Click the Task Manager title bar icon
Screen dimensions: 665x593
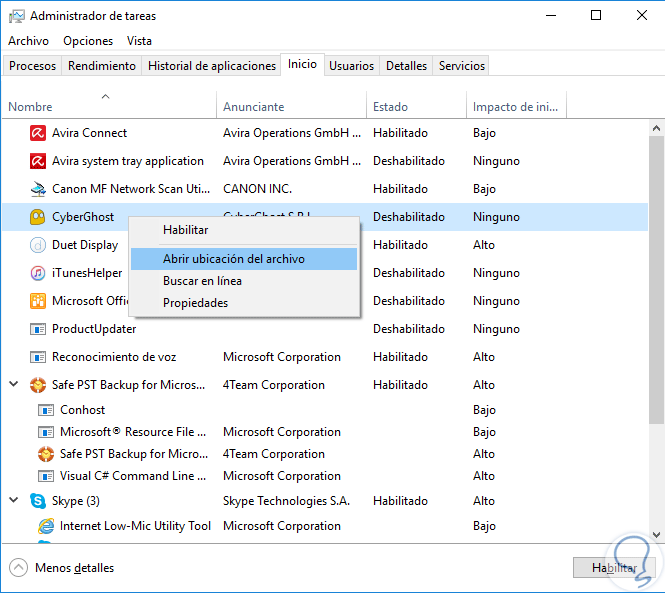click(17, 16)
